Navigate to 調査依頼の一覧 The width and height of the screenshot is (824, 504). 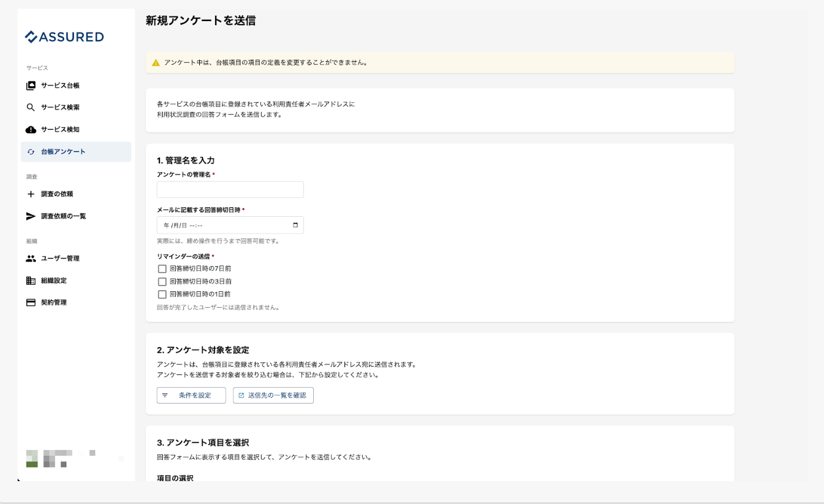pos(76,216)
